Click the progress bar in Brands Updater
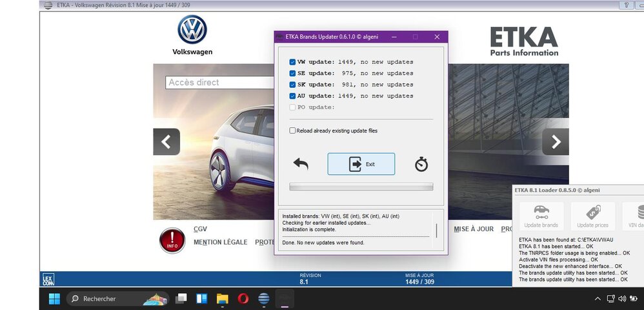The height and width of the screenshot is (310, 644). coord(361,187)
